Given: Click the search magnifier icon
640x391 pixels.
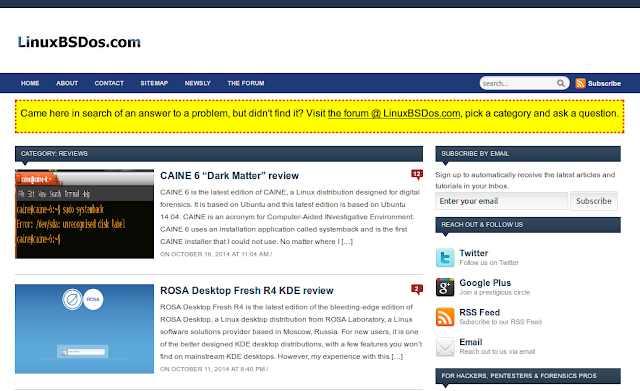Looking at the screenshot, I should tap(561, 83).
